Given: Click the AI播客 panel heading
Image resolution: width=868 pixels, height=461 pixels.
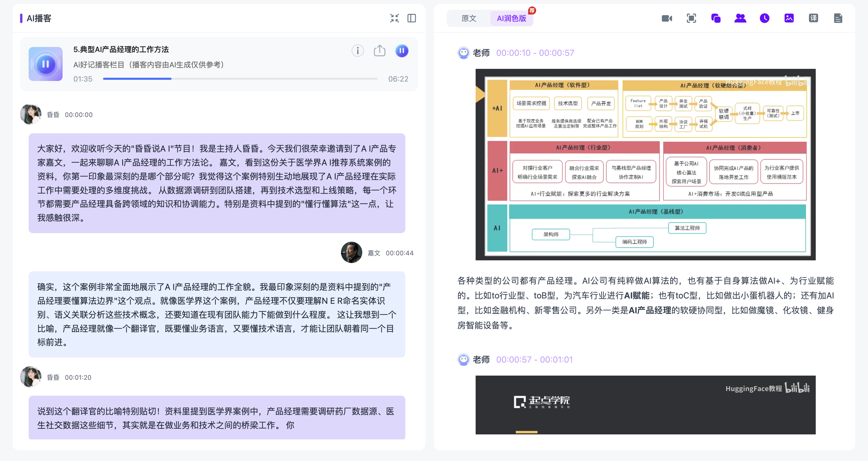Looking at the screenshot, I should (x=39, y=18).
